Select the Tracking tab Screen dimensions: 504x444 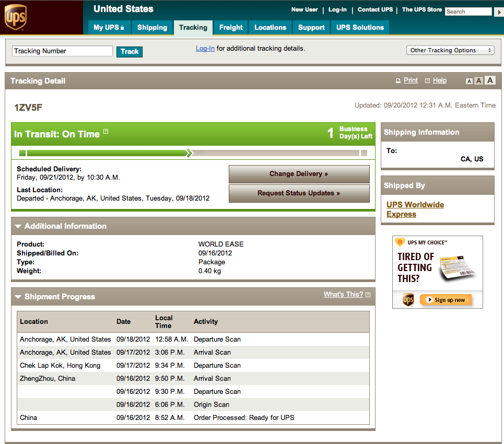pos(193,28)
